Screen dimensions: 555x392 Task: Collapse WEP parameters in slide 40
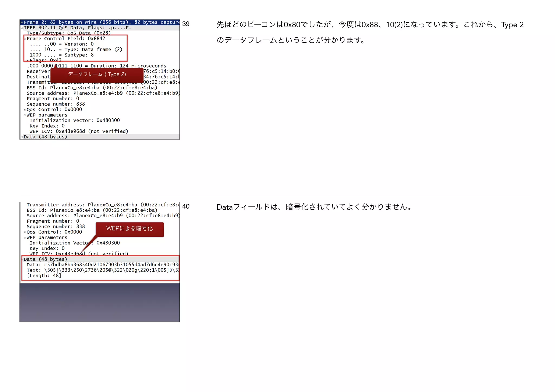click(25, 238)
